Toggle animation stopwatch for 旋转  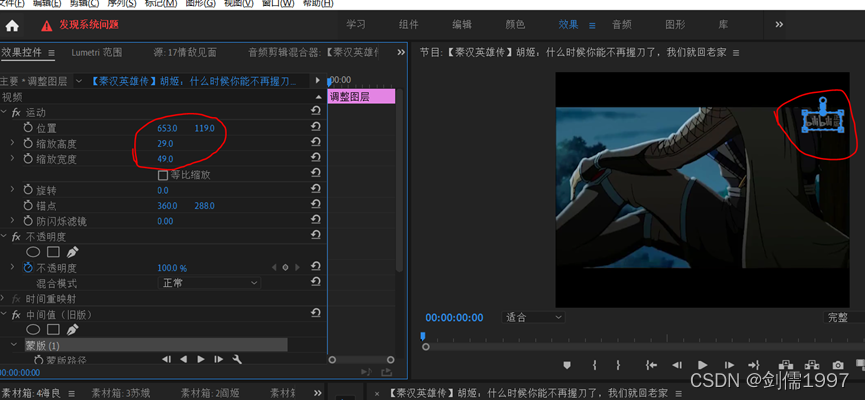click(x=28, y=190)
